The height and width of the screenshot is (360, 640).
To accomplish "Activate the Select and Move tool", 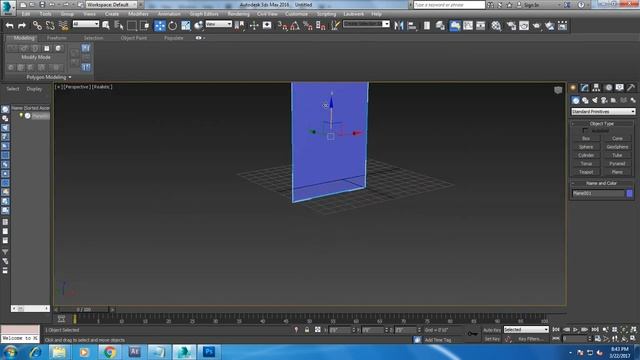I will pos(160,26).
